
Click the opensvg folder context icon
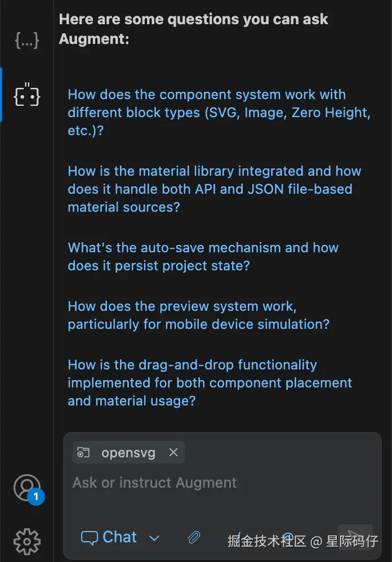(83, 453)
